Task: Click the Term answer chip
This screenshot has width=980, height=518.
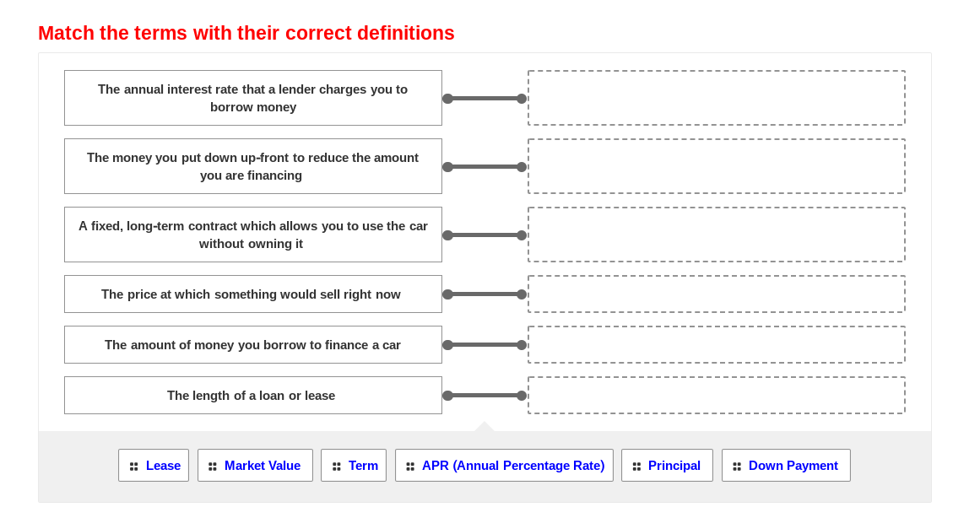Action: pyautogui.click(x=354, y=465)
